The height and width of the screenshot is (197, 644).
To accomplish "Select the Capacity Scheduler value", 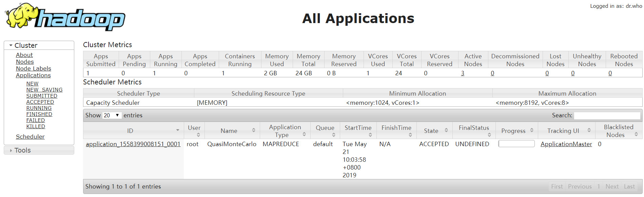I will [x=113, y=103].
